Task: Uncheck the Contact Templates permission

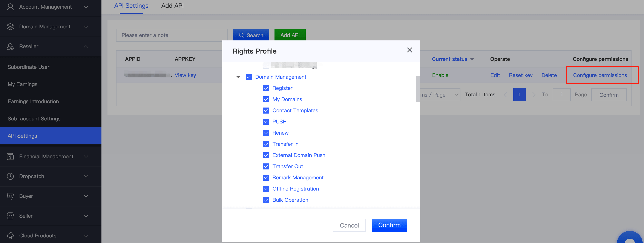Action: (x=266, y=111)
